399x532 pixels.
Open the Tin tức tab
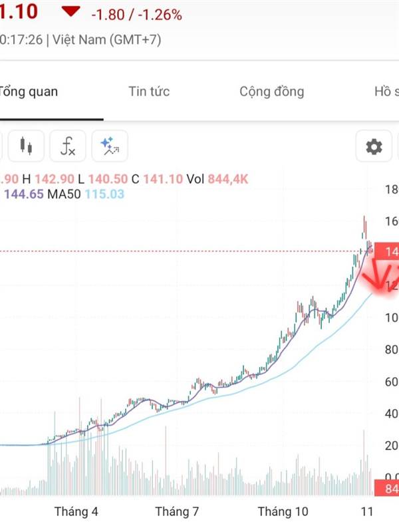(148, 92)
